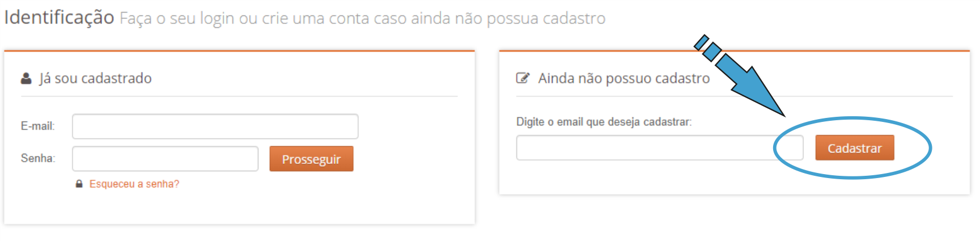Viewport: 980px width, 241px height.
Task: Click the orange top border of login panel
Action: [x=239, y=51]
